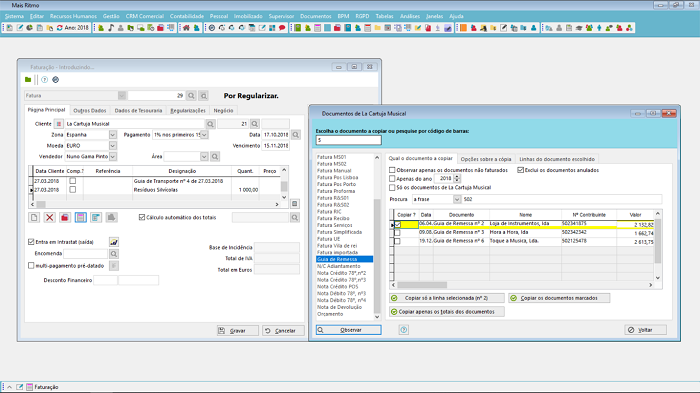Image resolution: width=700 pixels, height=393 pixels.
Task: Click the green folder icon in Faturação window
Action: [28, 79]
